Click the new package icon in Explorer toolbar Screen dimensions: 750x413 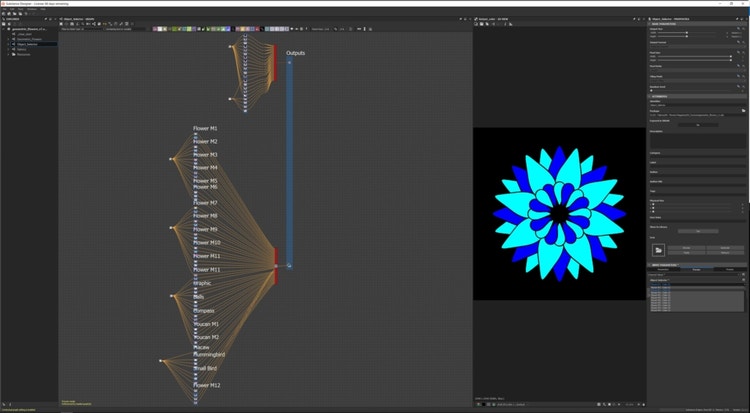4,24
